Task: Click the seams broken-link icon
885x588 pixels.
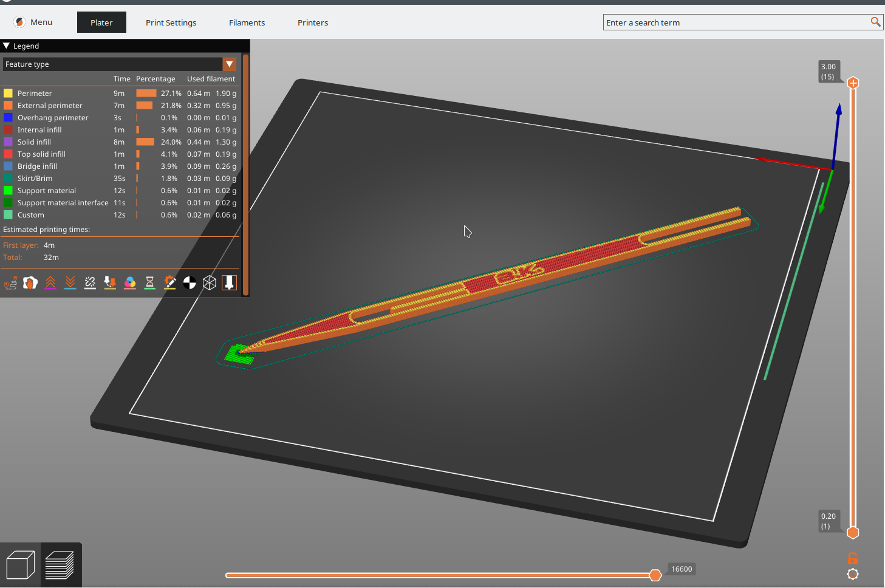Action: (90, 282)
